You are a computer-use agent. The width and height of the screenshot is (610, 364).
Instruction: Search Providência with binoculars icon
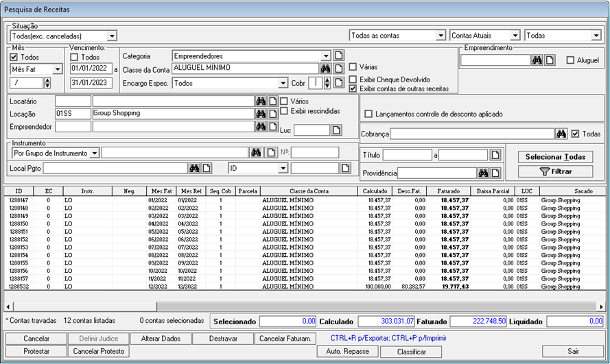tap(483, 173)
